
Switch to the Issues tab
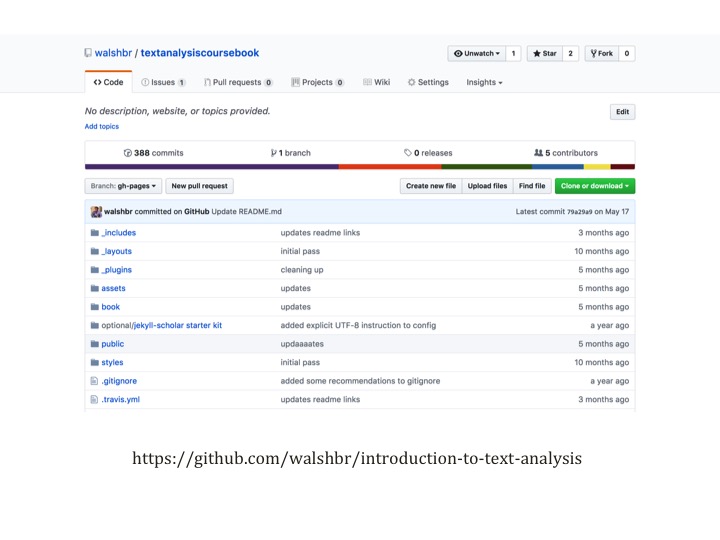click(x=163, y=82)
